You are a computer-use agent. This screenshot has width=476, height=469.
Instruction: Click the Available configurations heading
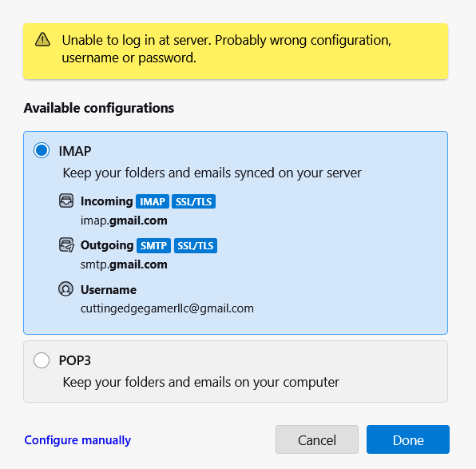tap(99, 108)
